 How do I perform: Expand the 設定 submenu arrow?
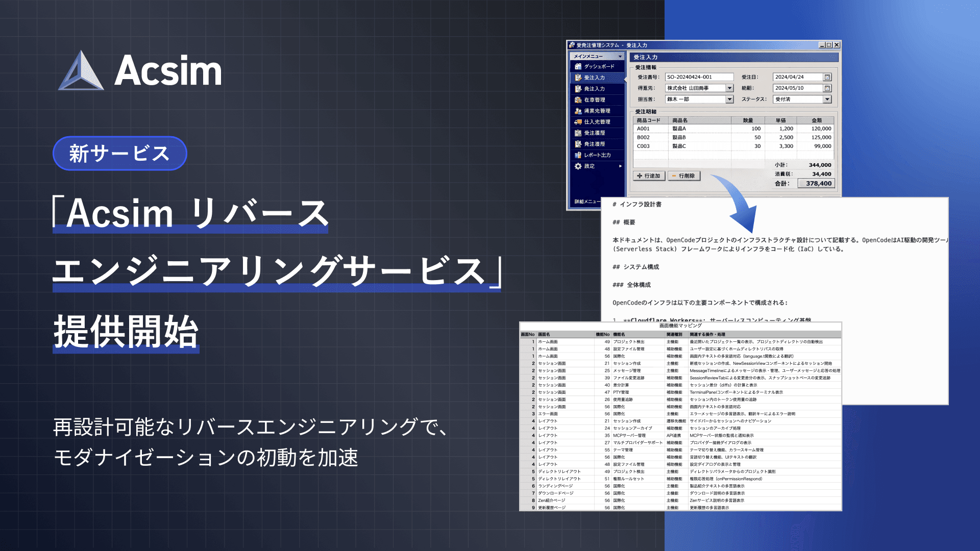click(620, 166)
